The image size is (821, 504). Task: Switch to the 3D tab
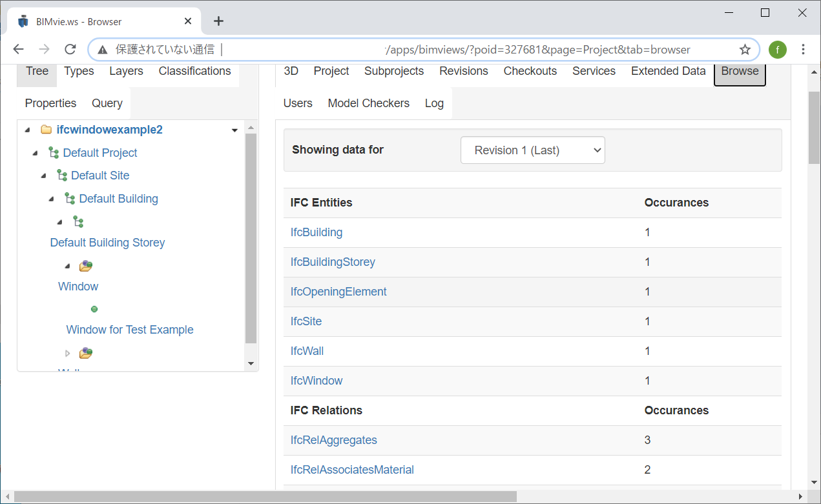[291, 71]
